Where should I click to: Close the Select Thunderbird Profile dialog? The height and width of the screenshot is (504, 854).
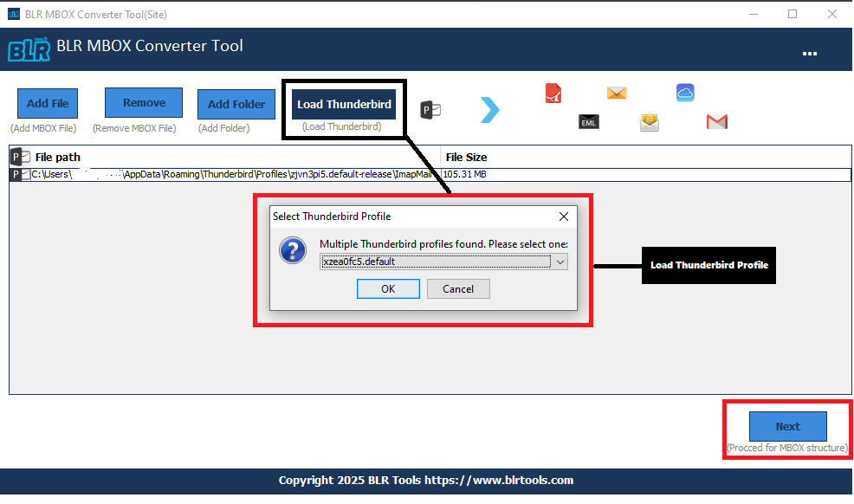pos(563,216)
